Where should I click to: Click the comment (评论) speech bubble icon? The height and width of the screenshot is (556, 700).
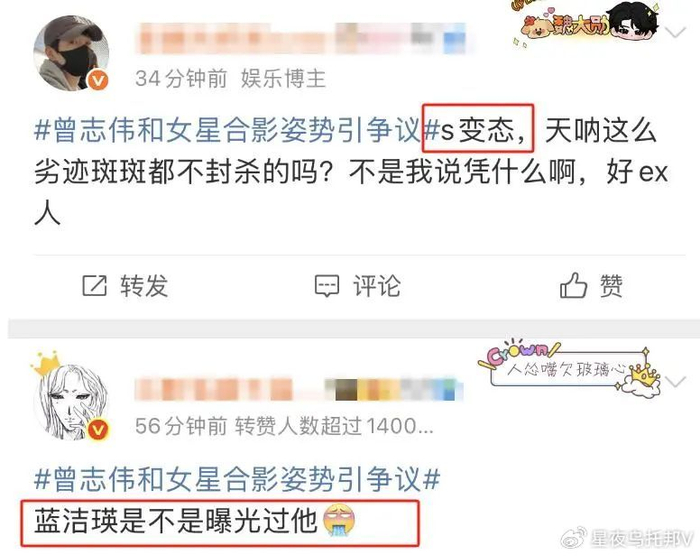pos(327,286)
